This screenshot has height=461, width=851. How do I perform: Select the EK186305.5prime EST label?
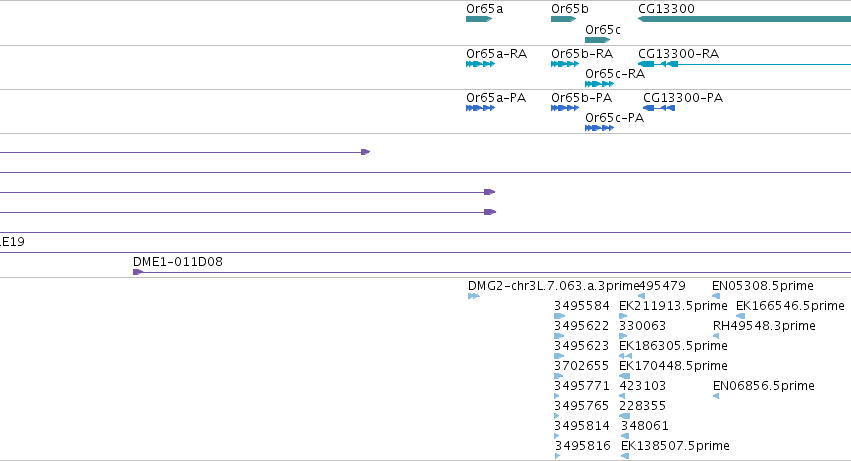coord(673,346)
